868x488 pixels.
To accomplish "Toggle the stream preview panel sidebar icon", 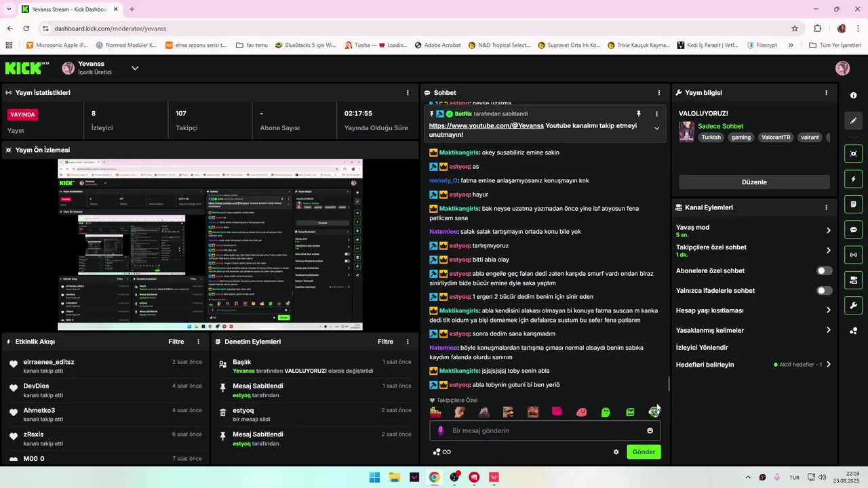I will pyautogui.click(x=853, y=154).
